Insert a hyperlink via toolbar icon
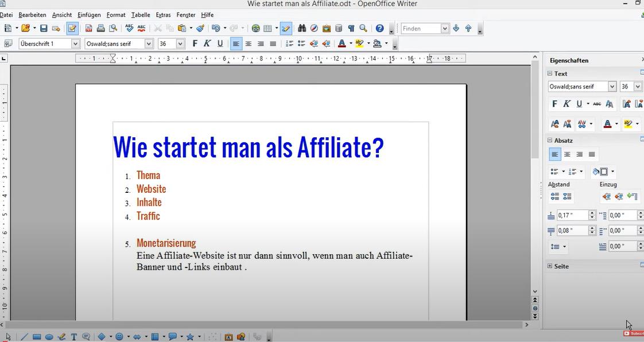The image size is (644, 342). coord(256,28)
